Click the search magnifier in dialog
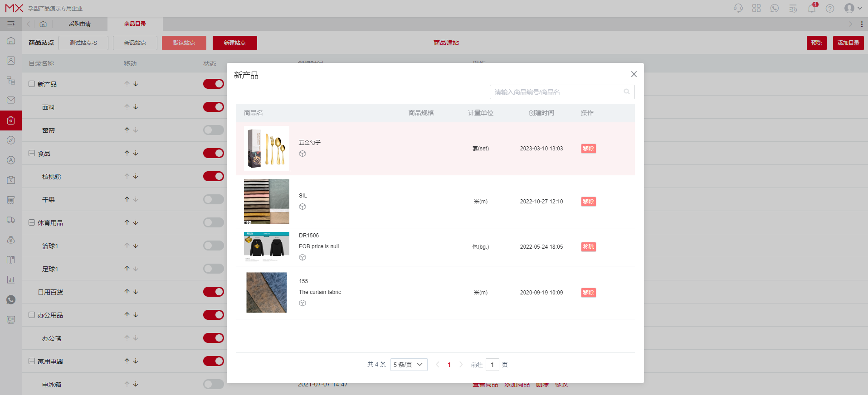Image resolution: width=868 pixels, height=395 pixels. 627,92
